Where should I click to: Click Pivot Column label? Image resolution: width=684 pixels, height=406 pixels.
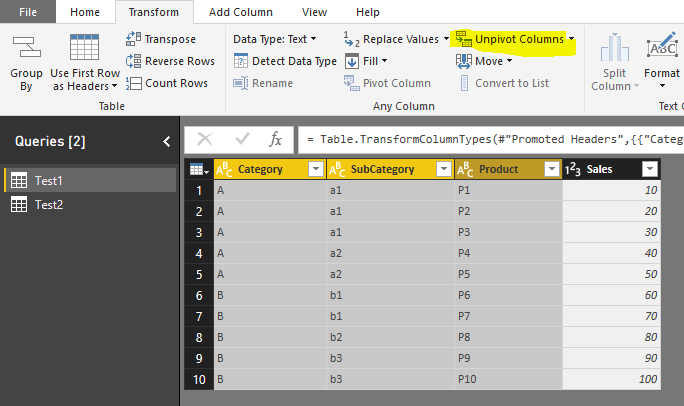coord(397,83)
